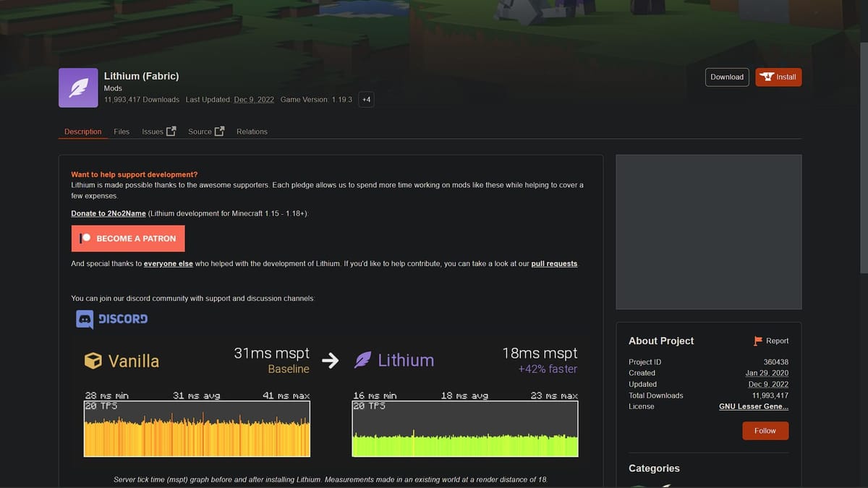The image size is (868, 488).
Task: Click the Lithium purple feather project icon
Action: point(78,87)
